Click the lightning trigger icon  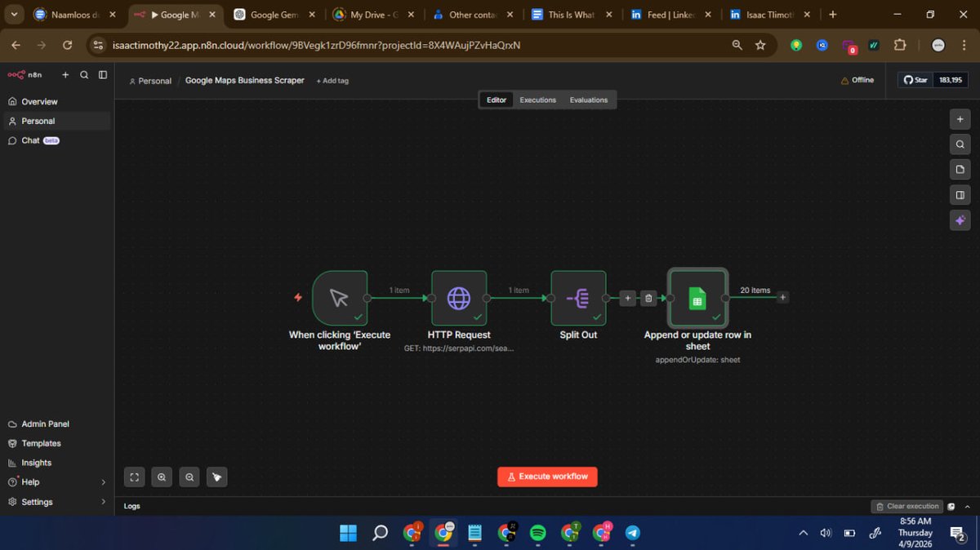pyautogui.click(x=298, y=298)
